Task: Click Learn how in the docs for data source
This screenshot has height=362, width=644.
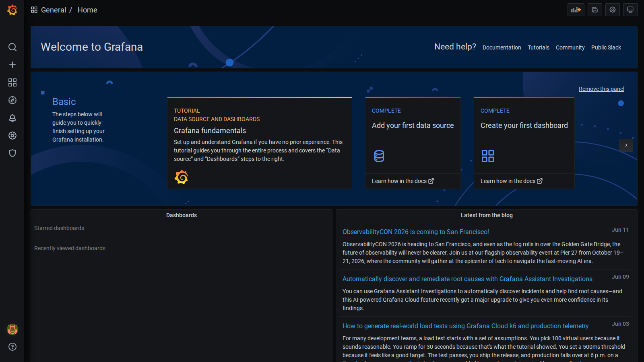Action: [x=403, y=181]
